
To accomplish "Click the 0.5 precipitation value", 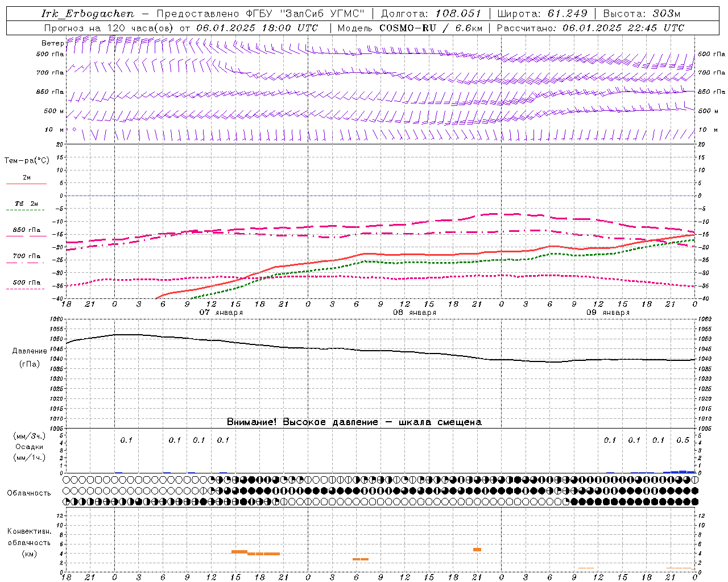I will click(682, 440).
